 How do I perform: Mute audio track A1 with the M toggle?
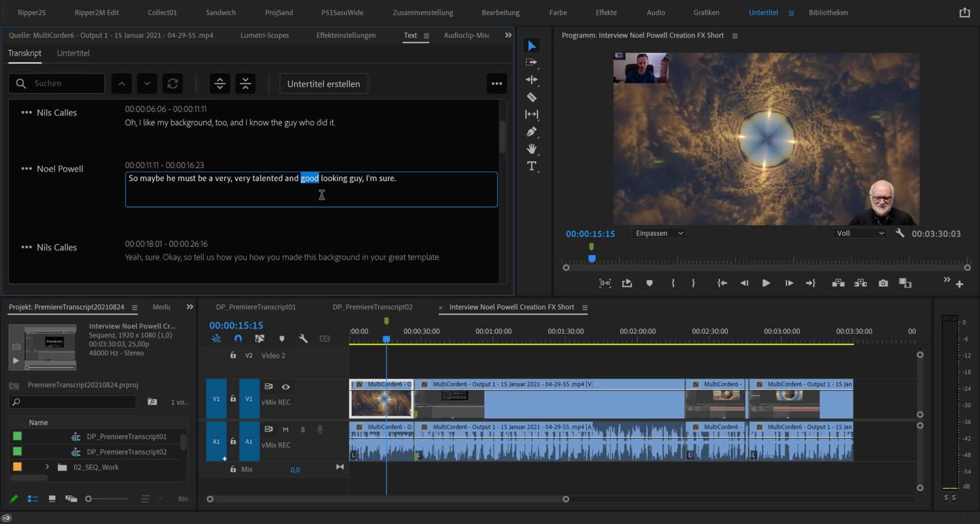click(x=286, y=430)
